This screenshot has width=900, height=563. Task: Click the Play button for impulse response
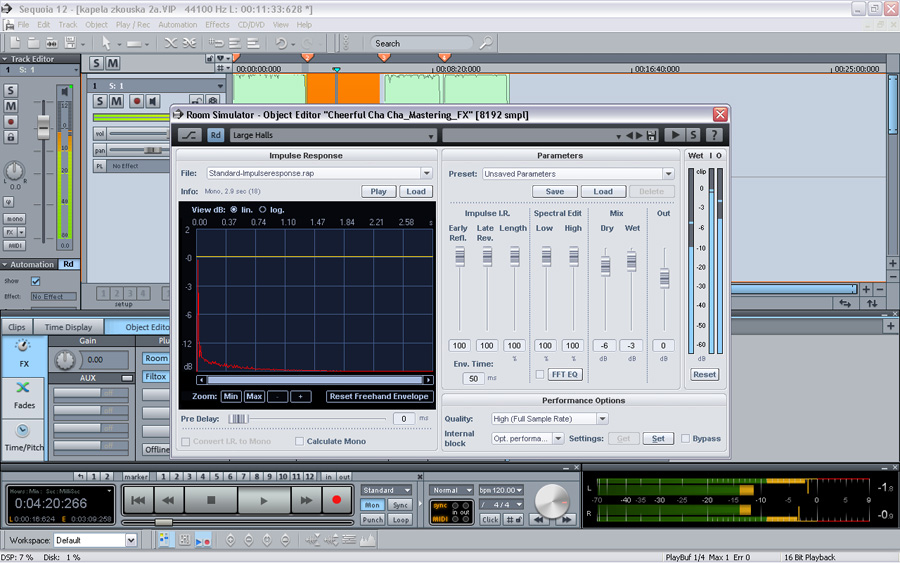tap(378, 191)
